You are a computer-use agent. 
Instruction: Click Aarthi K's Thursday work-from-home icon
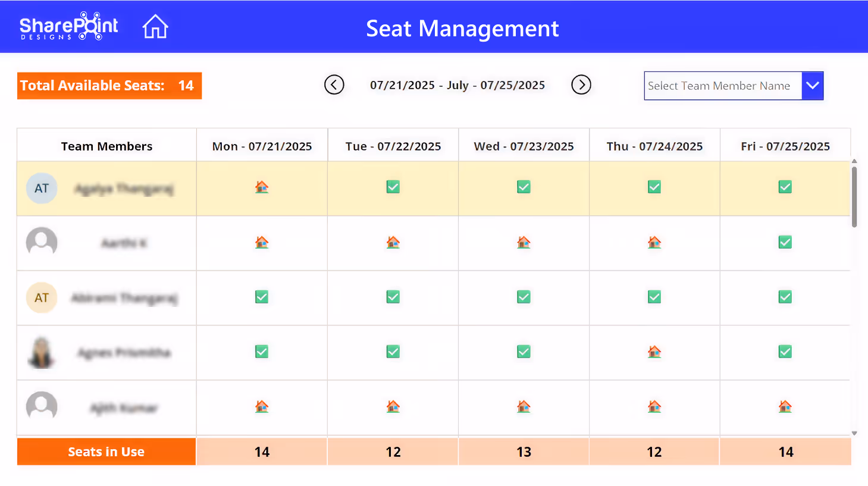click(654, 242)
